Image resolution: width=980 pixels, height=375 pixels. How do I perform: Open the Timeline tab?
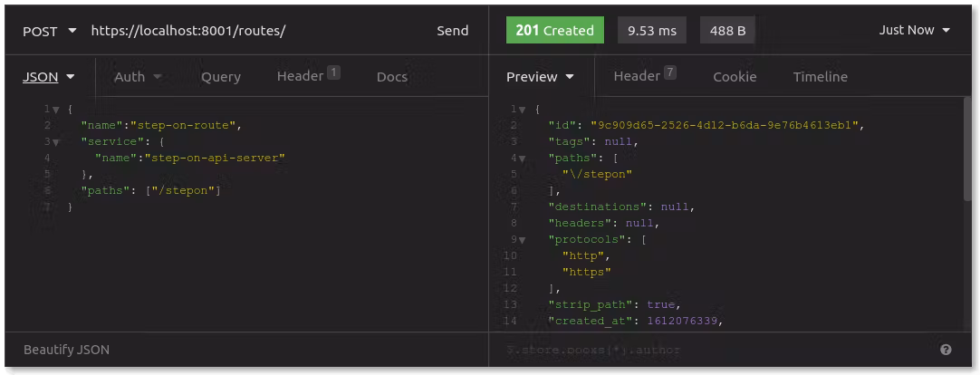[820, 77]
